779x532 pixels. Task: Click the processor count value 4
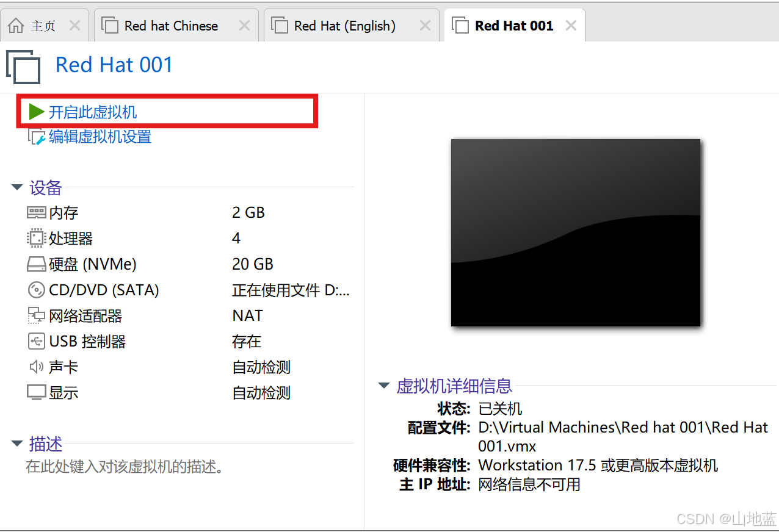pyautogui.click(x=236, y=238)
